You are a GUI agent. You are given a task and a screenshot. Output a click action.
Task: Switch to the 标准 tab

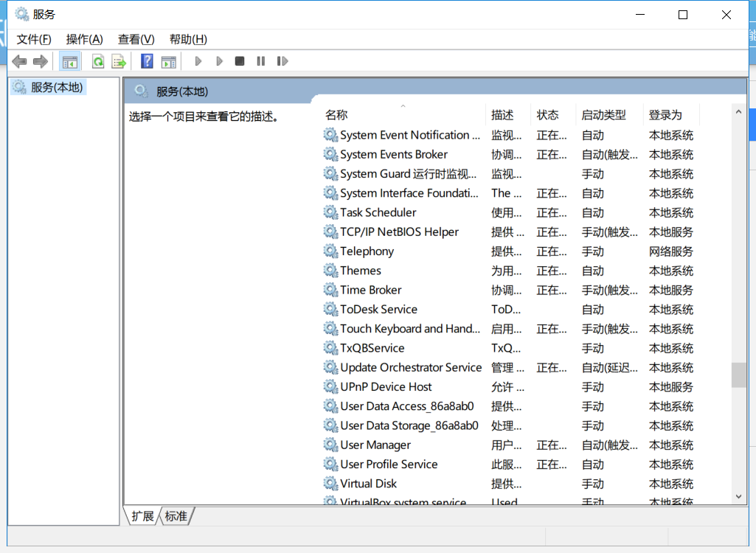point(176,516)
